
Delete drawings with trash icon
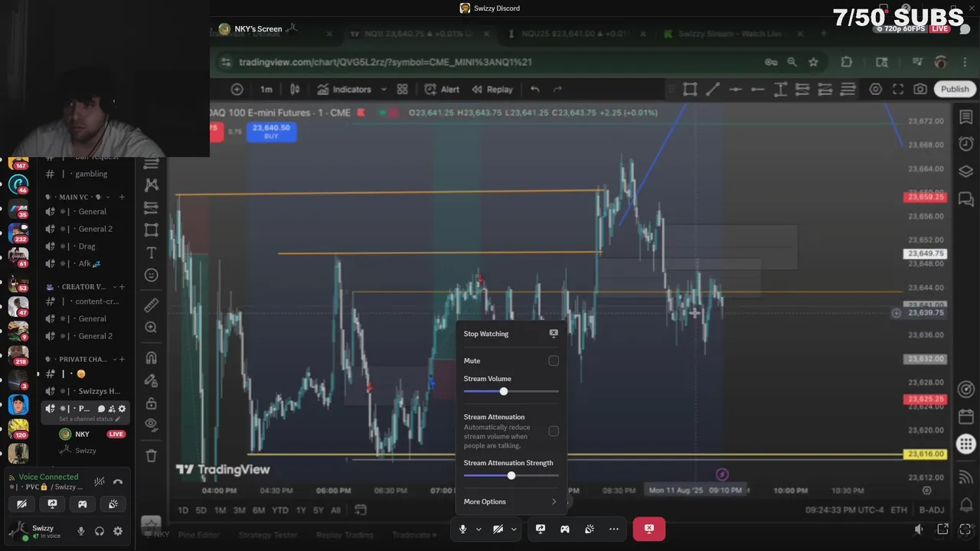pos(151,455)
